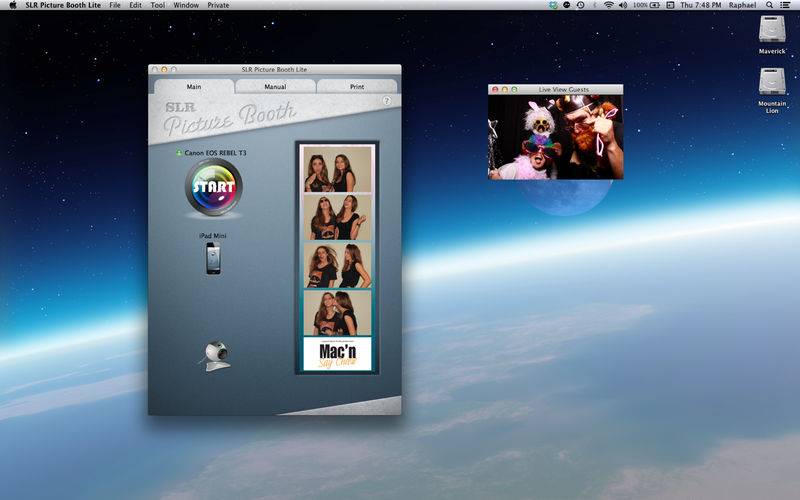
Task: Click the Canon EOS REBEL T3 status indicator
Action: coord(179,153)
